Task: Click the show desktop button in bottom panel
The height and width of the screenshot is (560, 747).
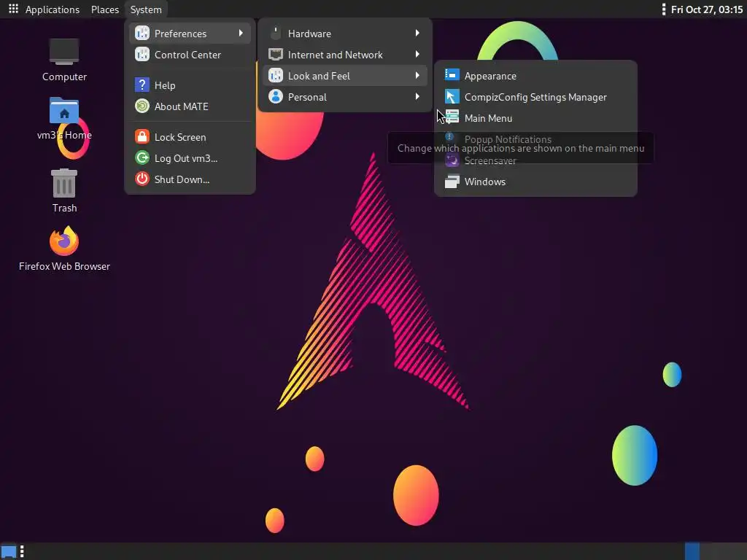Action: coord(9,551)
